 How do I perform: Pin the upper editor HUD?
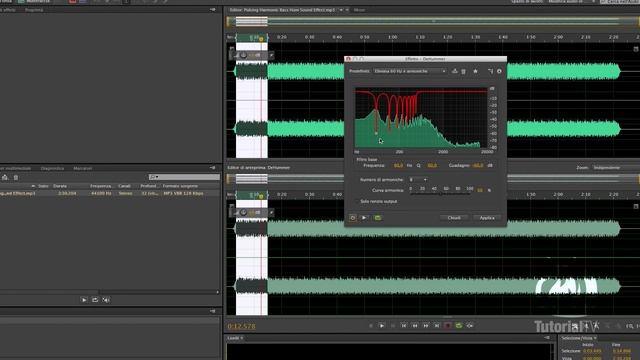(x=271, y=55)
